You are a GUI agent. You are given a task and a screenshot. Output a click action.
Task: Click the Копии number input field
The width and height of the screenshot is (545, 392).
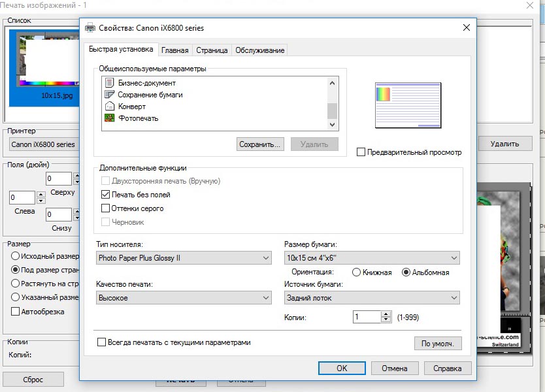point(367,317)
